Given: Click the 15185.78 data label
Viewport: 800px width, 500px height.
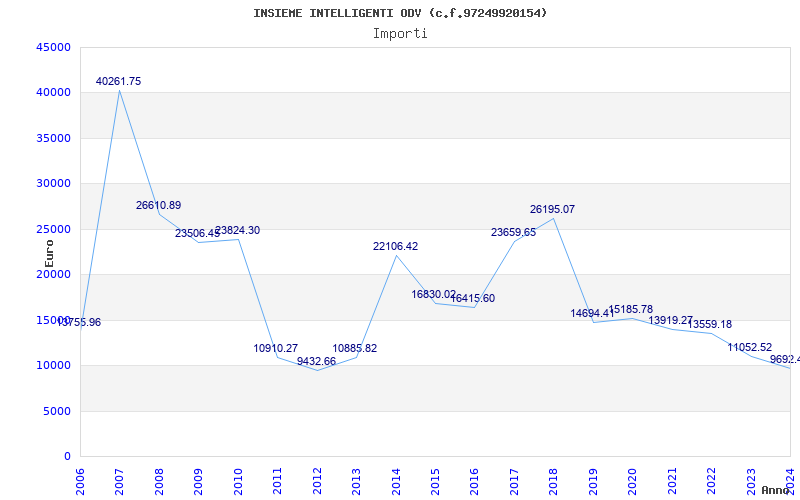Looking at the screenshot, I should coord(631,309).
